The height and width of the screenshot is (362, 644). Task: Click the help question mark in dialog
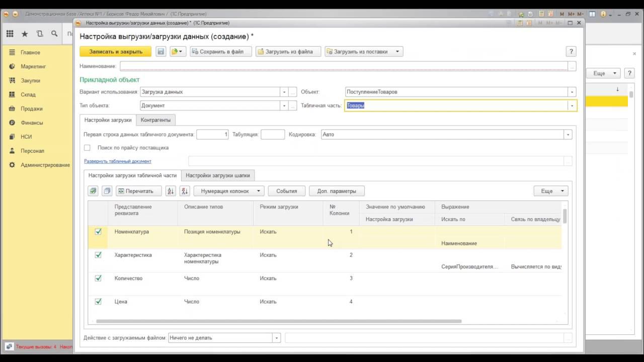point(571,51)
